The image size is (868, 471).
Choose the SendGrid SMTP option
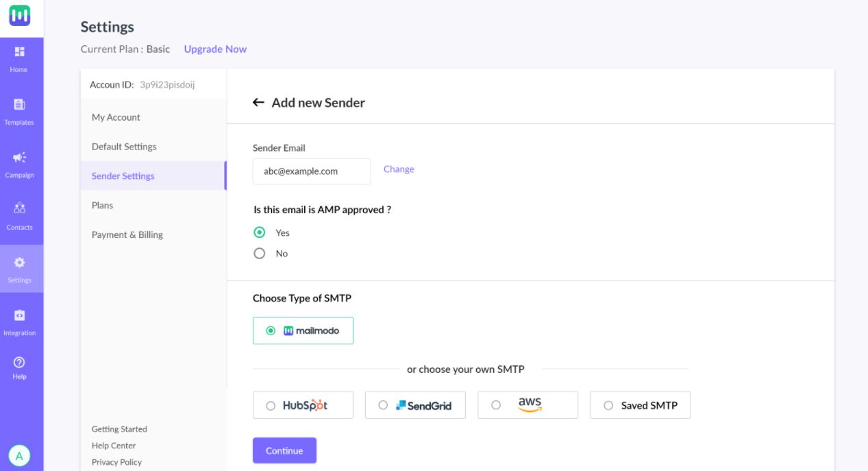[x=383, y=405]
